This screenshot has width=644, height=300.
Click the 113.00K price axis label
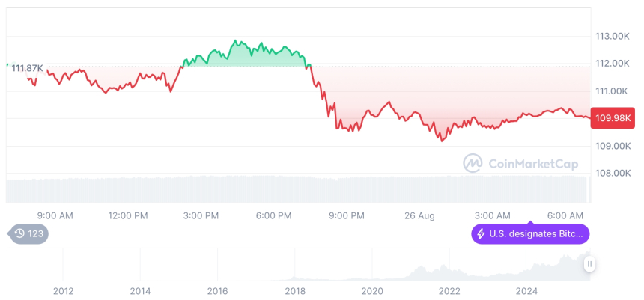click(612, 36)
